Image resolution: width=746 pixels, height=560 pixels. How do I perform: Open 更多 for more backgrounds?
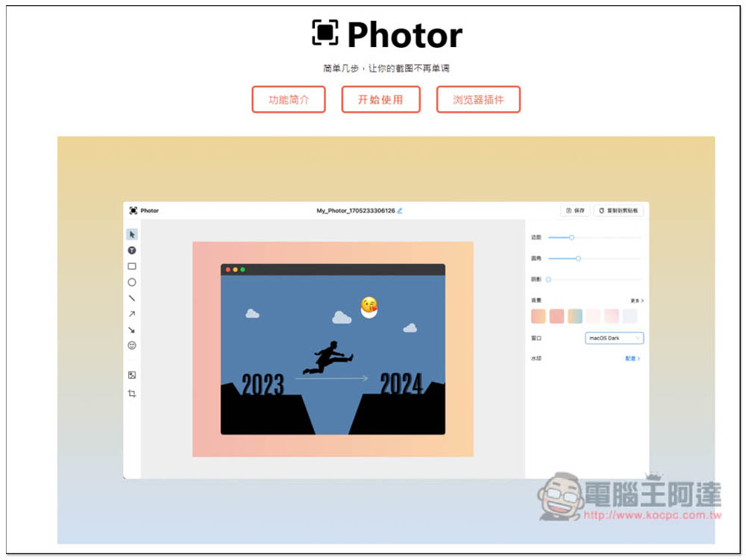coord(637,301)
